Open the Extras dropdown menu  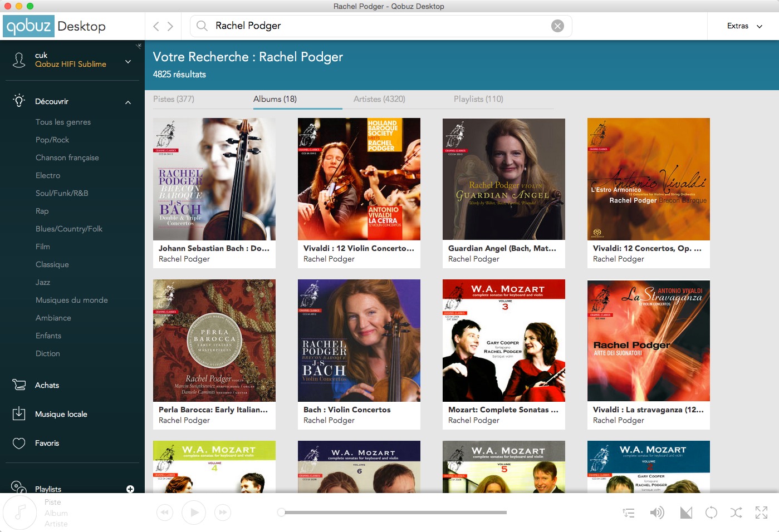tap(744, 26)
